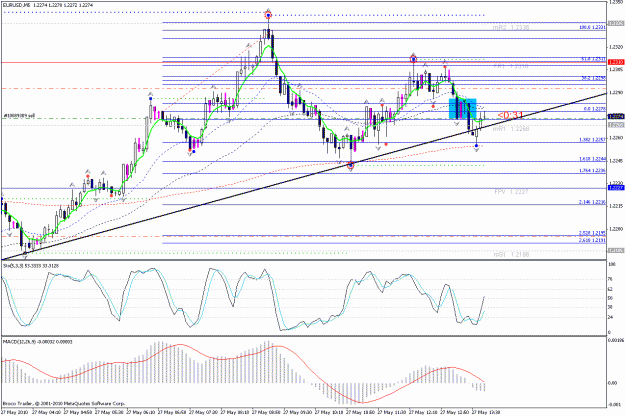Click the circled marker at the second peak
The width and height of the screenshot is (625, 416).
click(x=413, y=60)
